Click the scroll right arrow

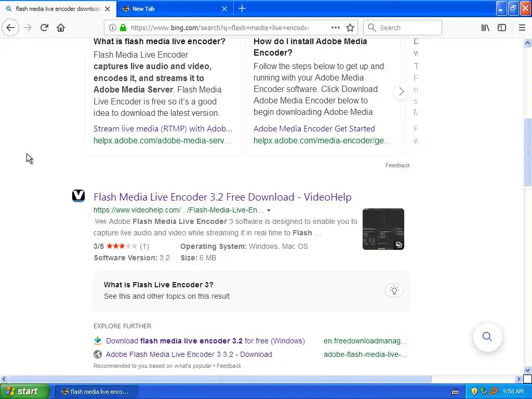pos(518,379)
